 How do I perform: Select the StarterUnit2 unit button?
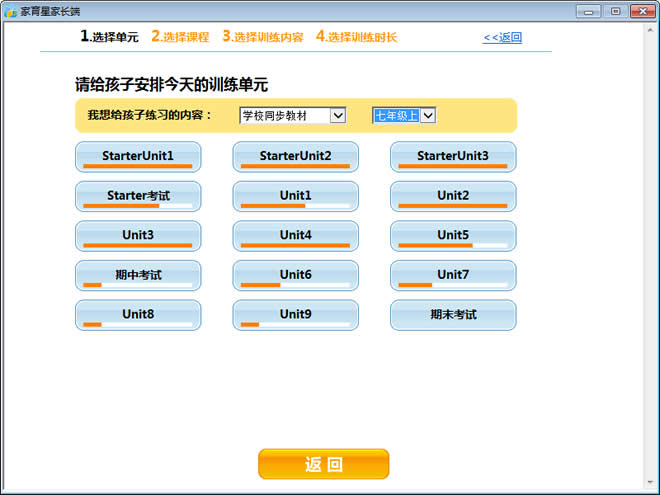coord(295,157)
